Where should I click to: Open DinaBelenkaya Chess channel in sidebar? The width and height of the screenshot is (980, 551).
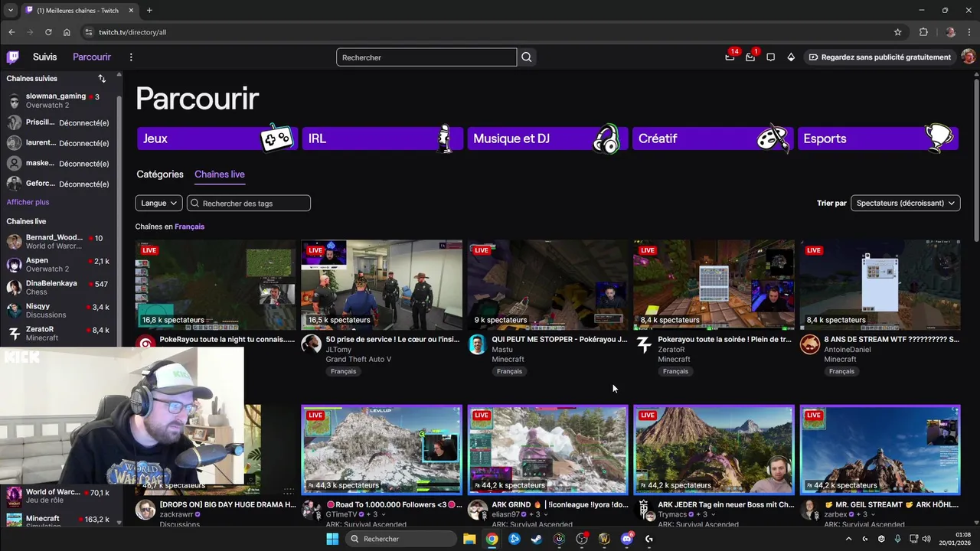[58, 288]
